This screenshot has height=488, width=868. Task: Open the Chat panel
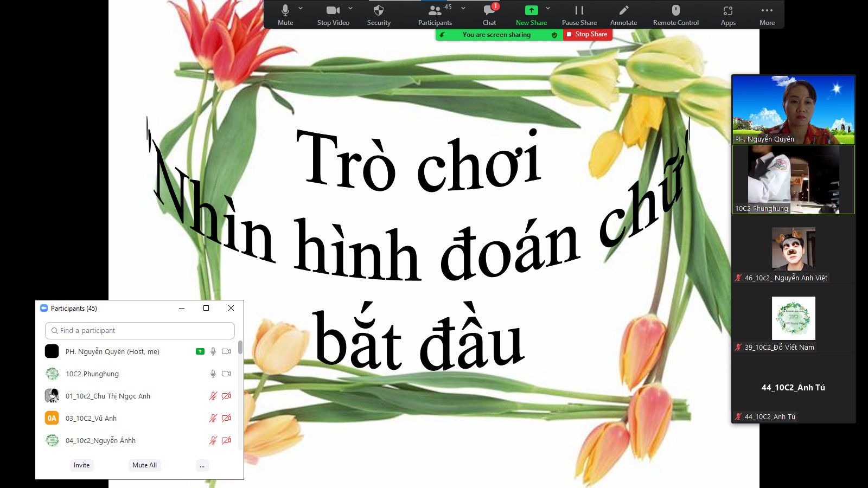tap(489, 15)
